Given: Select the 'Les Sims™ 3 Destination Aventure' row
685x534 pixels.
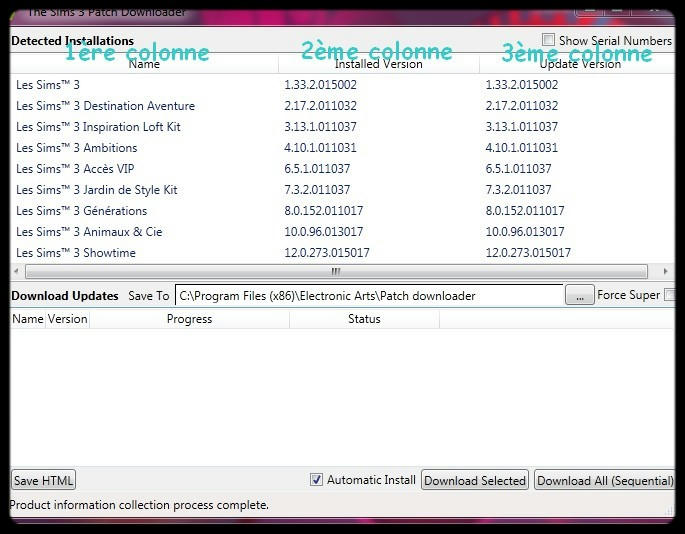Looking at the screenshot, I should pos(342,106).
